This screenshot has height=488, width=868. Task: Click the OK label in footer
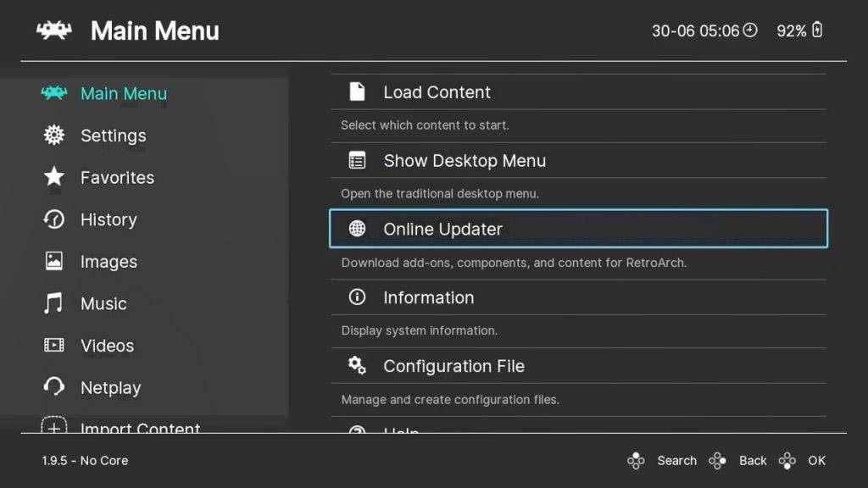[x=817, y=460]
